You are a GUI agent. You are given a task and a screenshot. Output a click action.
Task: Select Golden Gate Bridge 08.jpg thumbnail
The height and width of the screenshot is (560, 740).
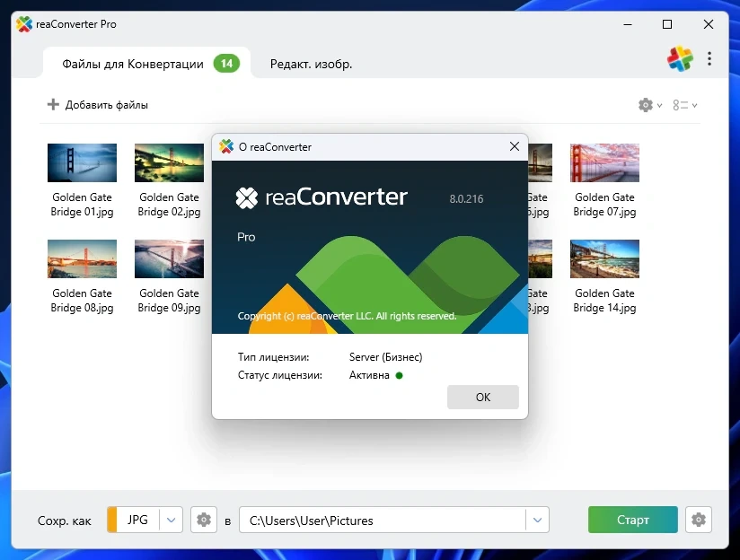(82, 258)
